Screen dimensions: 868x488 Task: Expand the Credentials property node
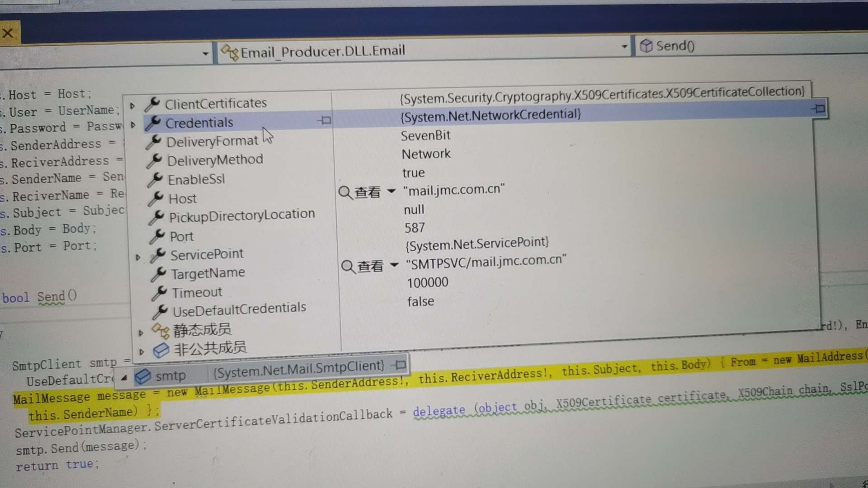pyautogui.click(x=133, y=125)
